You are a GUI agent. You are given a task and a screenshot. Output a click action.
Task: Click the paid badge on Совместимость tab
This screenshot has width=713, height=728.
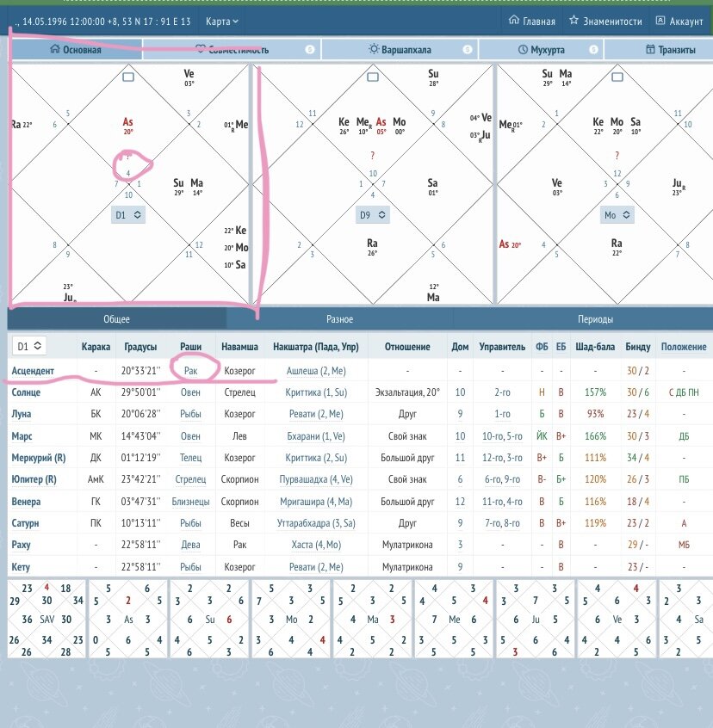tap(310, 50)
